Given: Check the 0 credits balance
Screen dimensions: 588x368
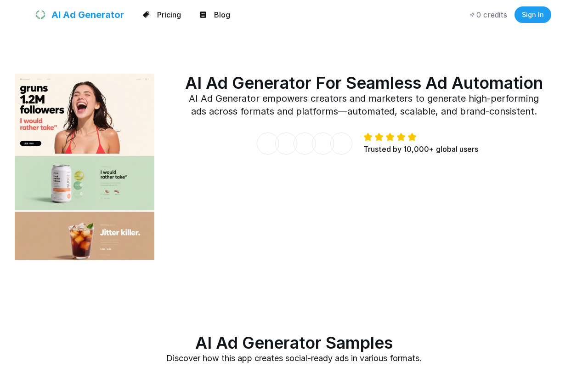Looking at the screenshot, I should point(491,15).
